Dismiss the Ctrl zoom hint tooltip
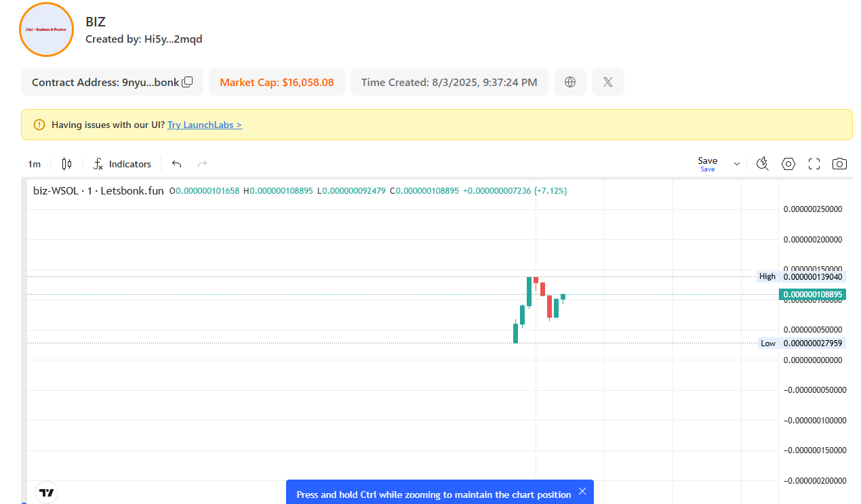 582,491
